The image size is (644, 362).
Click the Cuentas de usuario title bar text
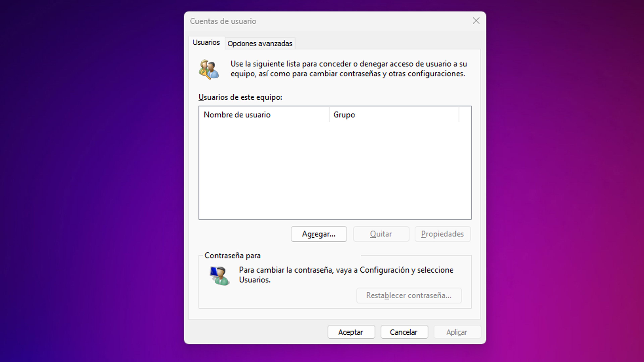pyautogui.click(x=223, y=21)
